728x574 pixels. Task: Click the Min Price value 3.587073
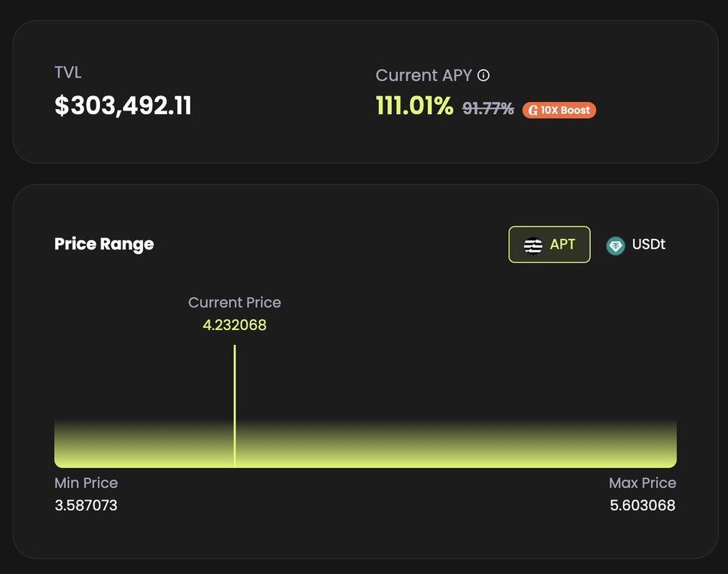click(x=86, y=506)
